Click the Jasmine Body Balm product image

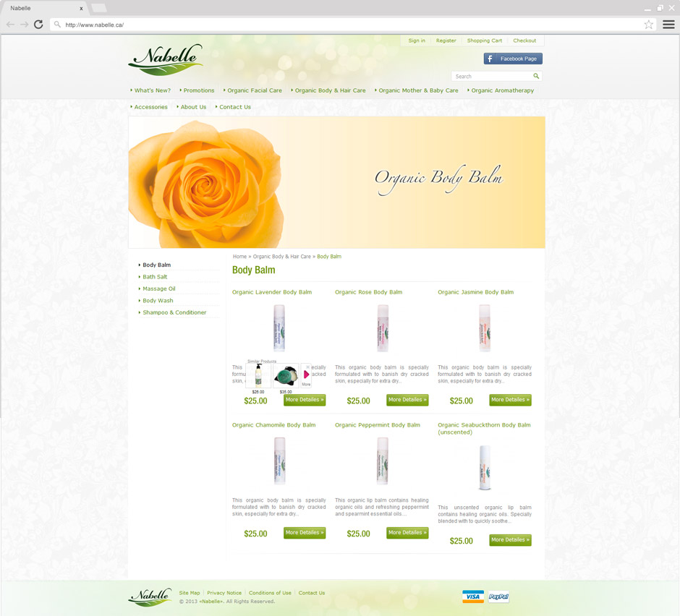coord(485,328)
